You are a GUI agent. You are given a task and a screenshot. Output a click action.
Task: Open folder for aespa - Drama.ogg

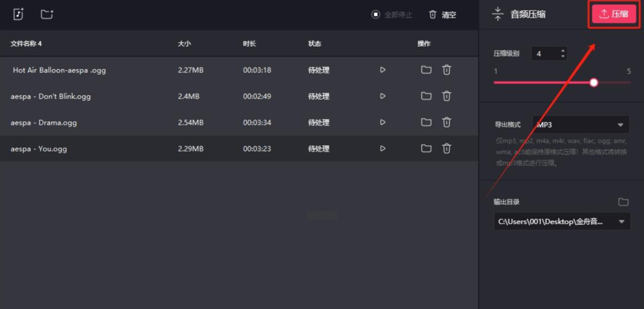[426, 122]
